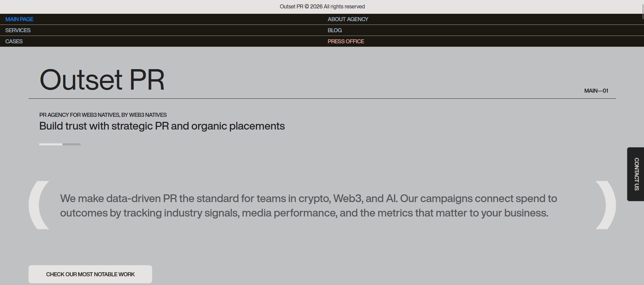Click CHECK OUR MOST NOTABLE WORK
The height and width of the screenshot is (285, 644).
click(90, 274)
